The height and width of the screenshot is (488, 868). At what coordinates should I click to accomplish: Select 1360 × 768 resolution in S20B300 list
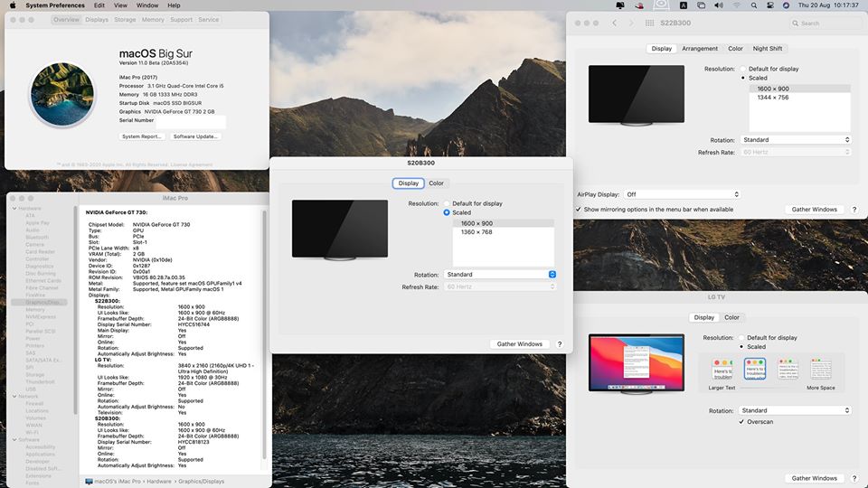point(504,232)
